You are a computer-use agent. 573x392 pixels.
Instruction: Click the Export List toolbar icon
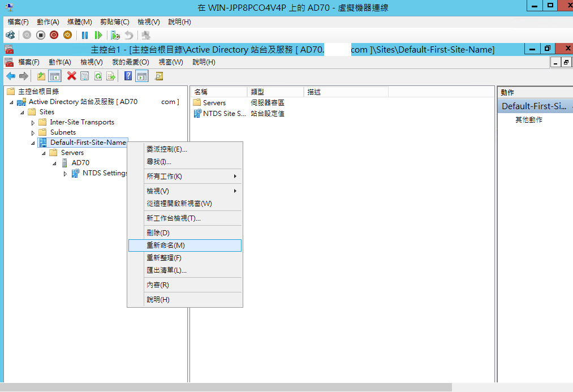(111, 76)
